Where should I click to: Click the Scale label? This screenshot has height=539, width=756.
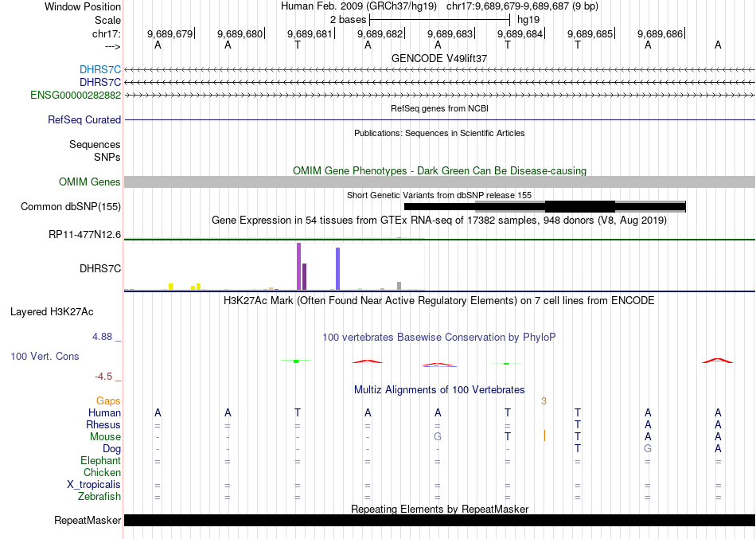pos(108,20)
